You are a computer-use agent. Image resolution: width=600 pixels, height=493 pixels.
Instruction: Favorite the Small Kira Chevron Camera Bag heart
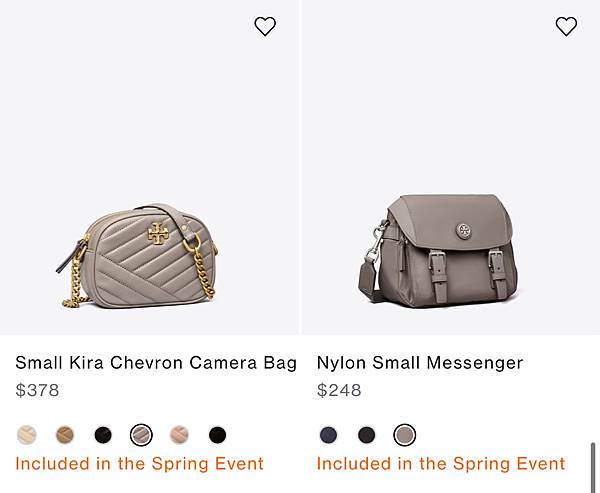pyautogui.click(x=265, y=26)
